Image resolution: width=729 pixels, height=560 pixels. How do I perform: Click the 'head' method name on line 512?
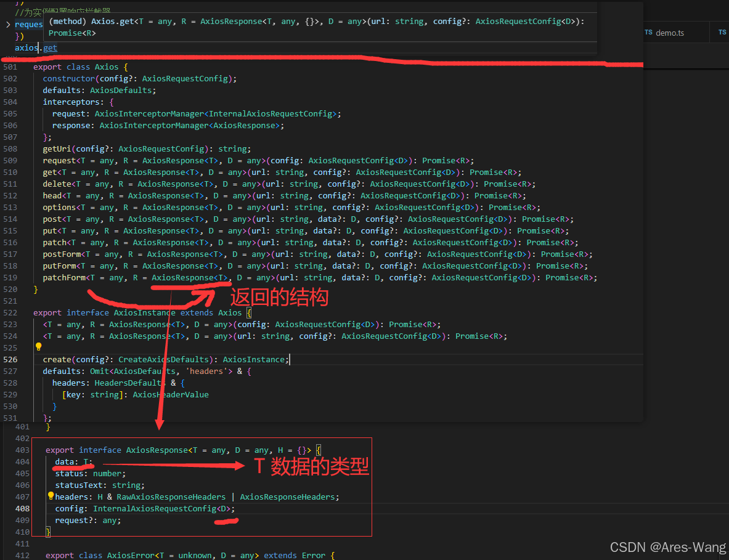tap(52, 196)
